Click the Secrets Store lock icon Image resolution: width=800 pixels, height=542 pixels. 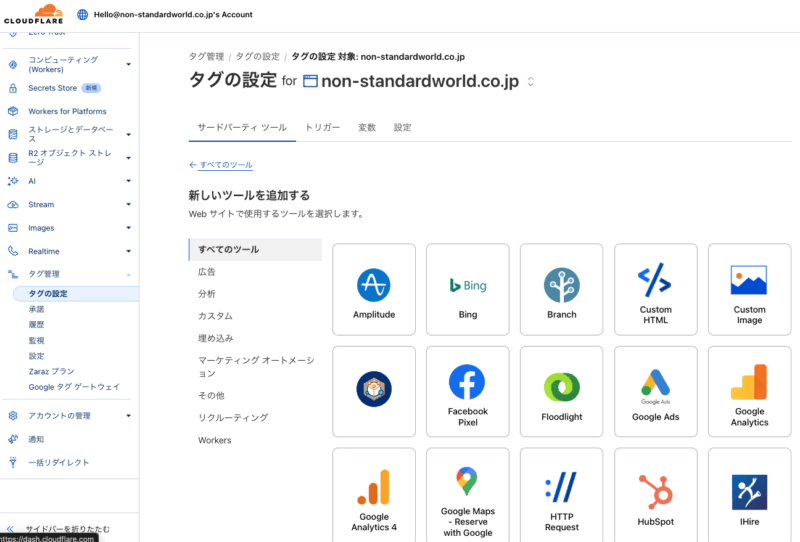pyautogui.click(x=13, y=88)
